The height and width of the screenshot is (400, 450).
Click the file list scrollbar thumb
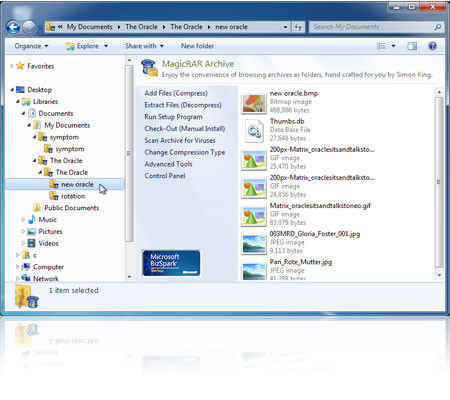(439, 182)
